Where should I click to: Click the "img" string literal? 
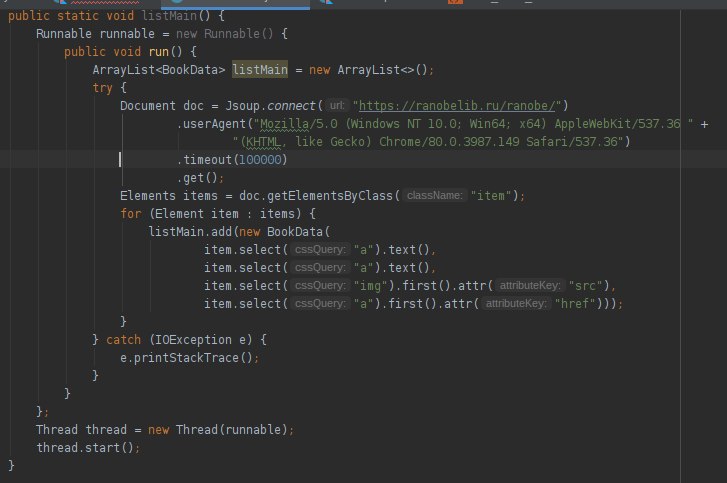pos(370,286)
